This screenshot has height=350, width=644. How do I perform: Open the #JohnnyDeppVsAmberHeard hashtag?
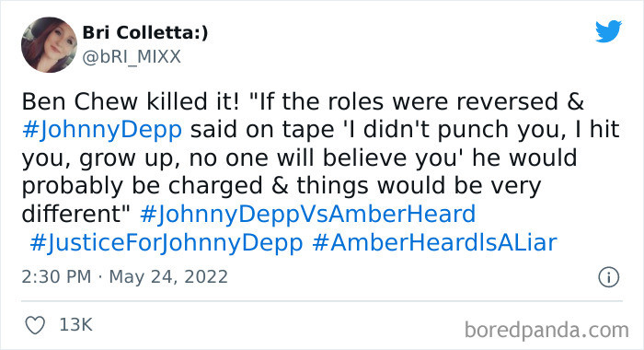click(x=307, y=214)
